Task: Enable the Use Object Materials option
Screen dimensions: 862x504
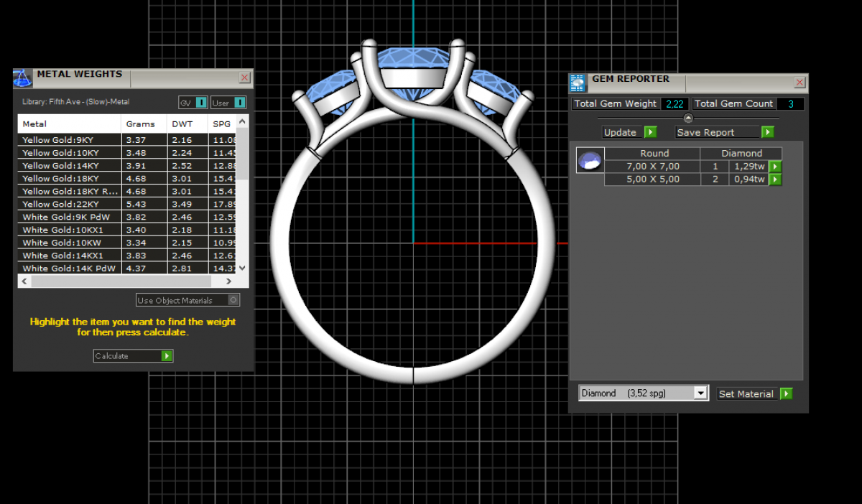Action: 233,300
